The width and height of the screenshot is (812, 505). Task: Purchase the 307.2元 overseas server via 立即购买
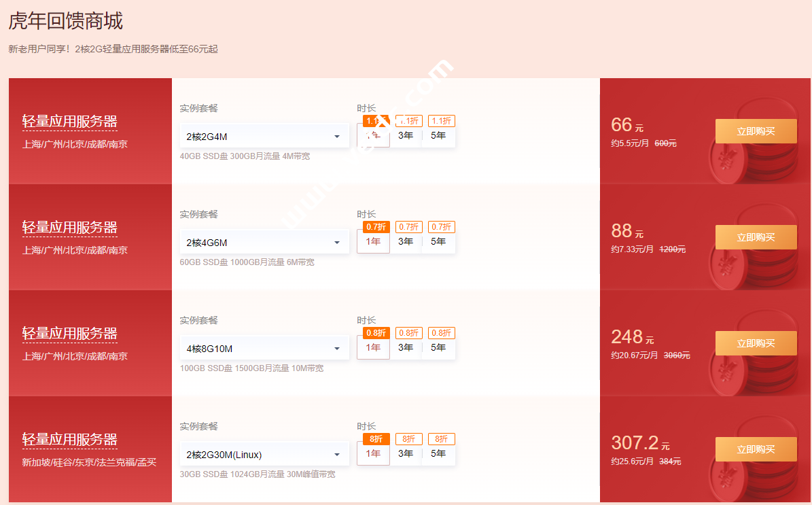(x=756, y=449)
